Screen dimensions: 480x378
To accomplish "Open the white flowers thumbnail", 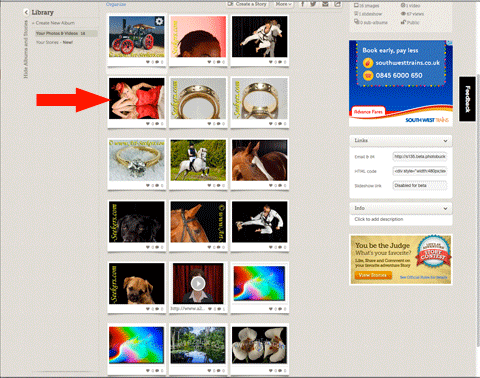I will click(259, 345).
